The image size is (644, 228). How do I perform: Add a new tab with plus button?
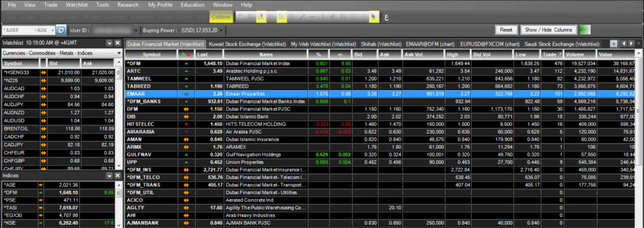click(614, 43)
